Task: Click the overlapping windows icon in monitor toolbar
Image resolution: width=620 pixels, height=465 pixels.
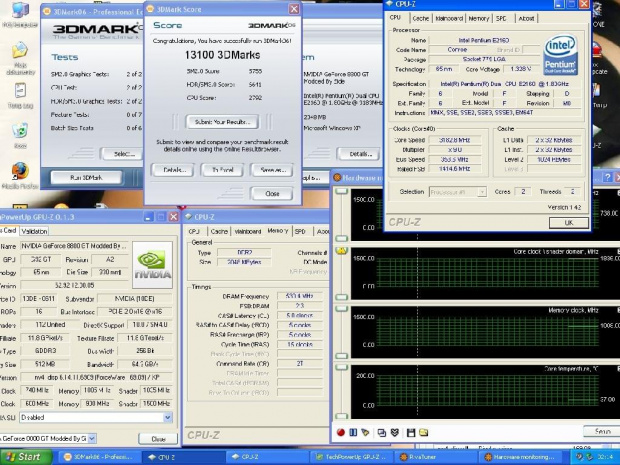Action: (x=382, y=432)
